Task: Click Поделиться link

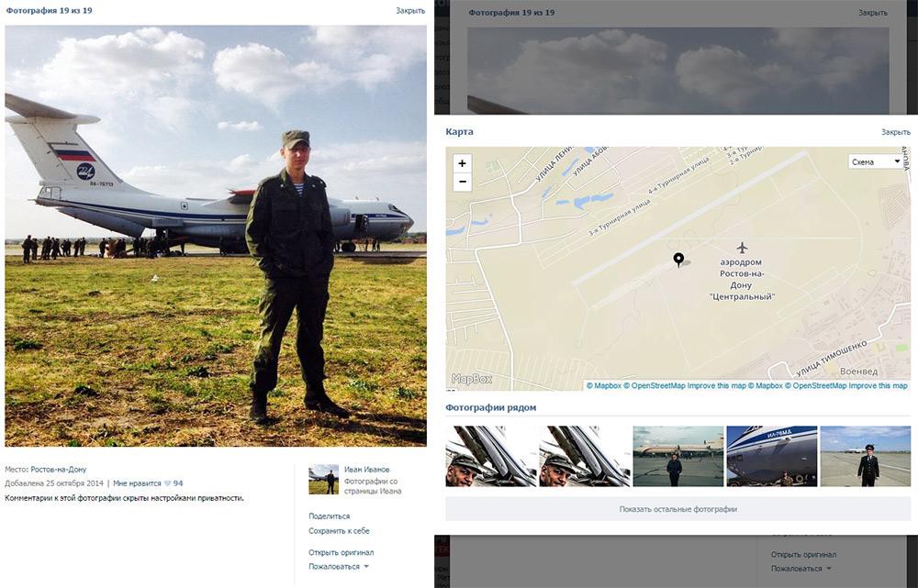Action: click(x=329, y=516)
